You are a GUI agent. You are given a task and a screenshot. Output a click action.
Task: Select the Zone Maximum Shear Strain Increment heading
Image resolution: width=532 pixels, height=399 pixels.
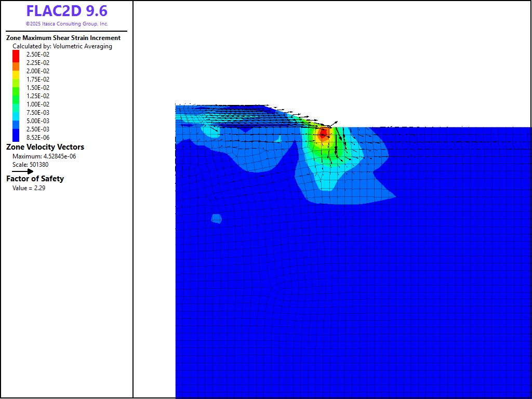coord(63,38)
